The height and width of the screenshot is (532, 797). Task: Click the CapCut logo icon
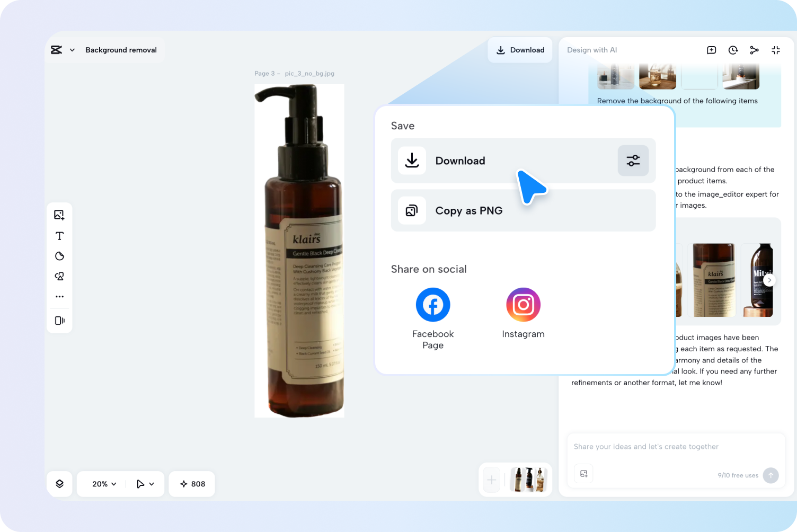point(56,50)
